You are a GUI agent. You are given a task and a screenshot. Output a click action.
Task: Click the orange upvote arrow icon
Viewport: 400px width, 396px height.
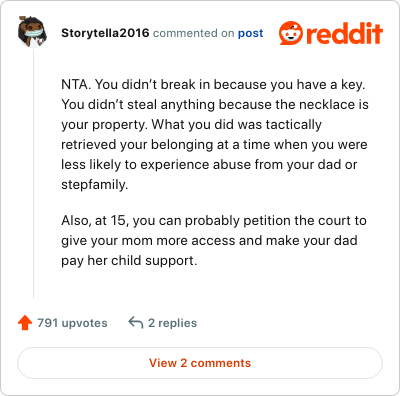[25, 323]
